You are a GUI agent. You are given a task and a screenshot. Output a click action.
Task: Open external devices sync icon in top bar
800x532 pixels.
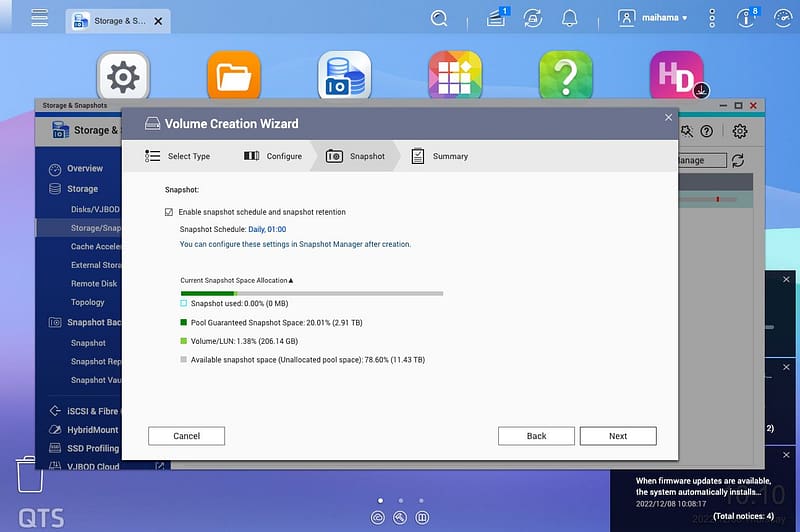(x=533, y=18)
